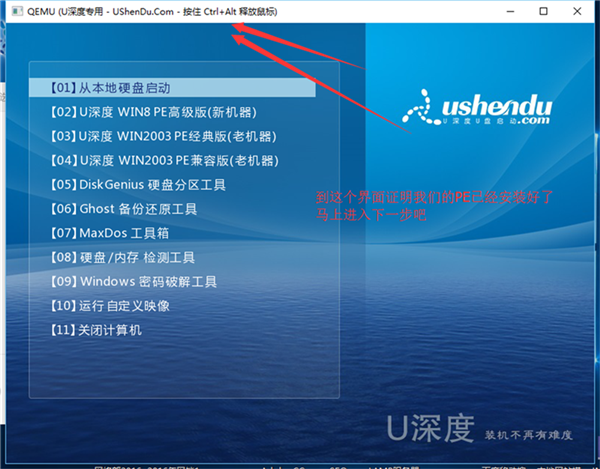Click the 装机不再有难度 slogan text
The height and width of the screenshot is (469, 600).
[x=528, y=435]
